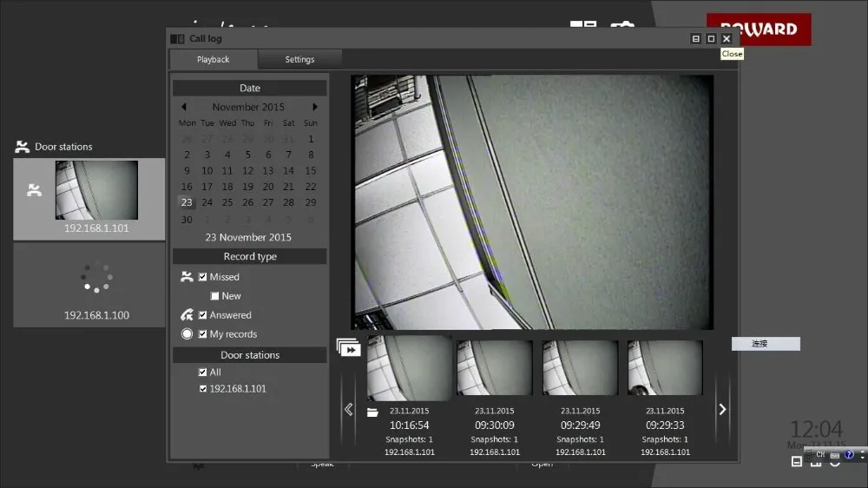Click the missed call icon in Record type
This screenshot has height=488, width=868.
(x=187, y=277)
